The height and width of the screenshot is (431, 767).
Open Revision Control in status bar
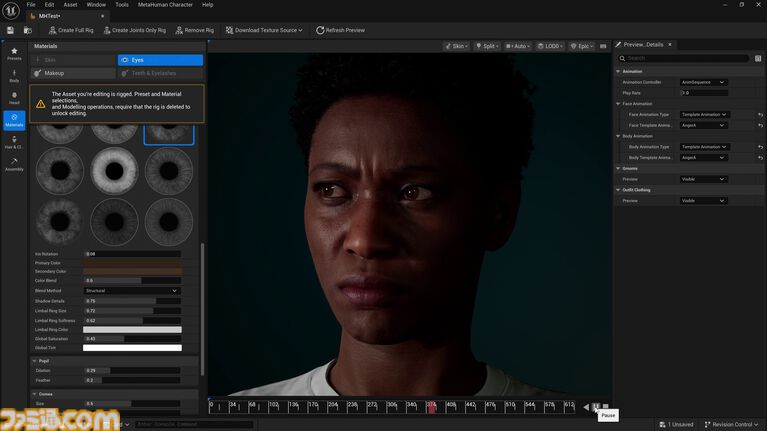tap(731, 425)
